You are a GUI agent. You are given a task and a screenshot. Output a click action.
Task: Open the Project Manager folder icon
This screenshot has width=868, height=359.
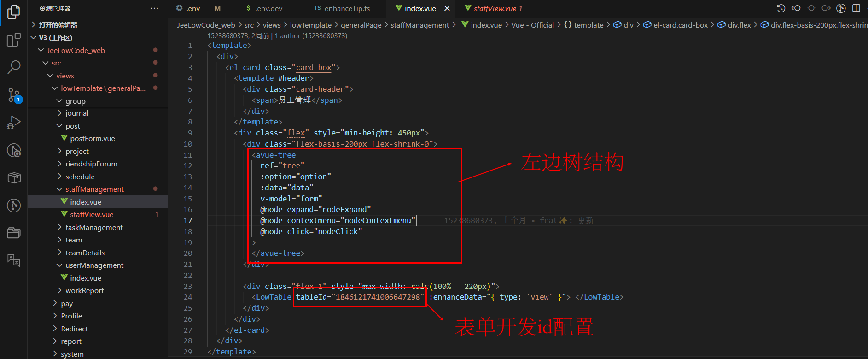click(14, 233)
